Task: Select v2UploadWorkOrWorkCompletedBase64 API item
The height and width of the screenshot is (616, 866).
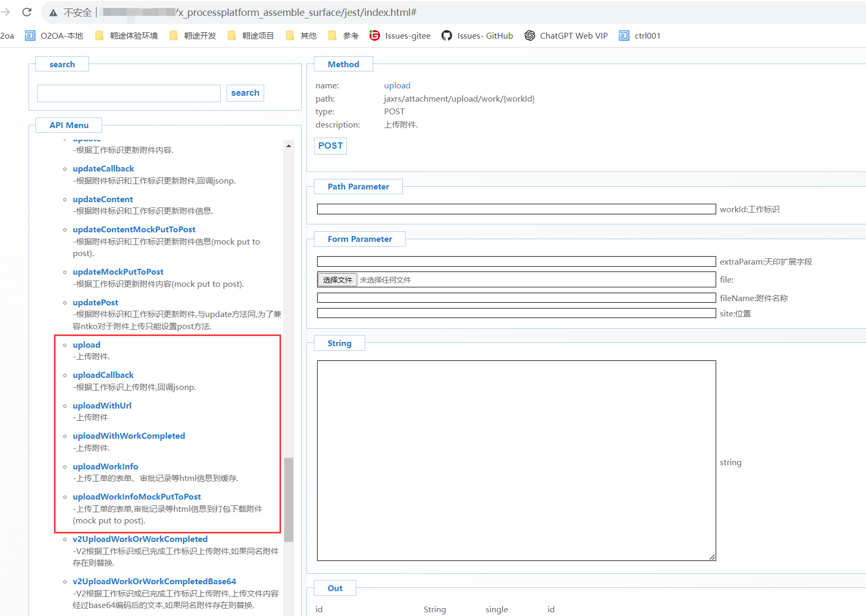Action: 154,582
